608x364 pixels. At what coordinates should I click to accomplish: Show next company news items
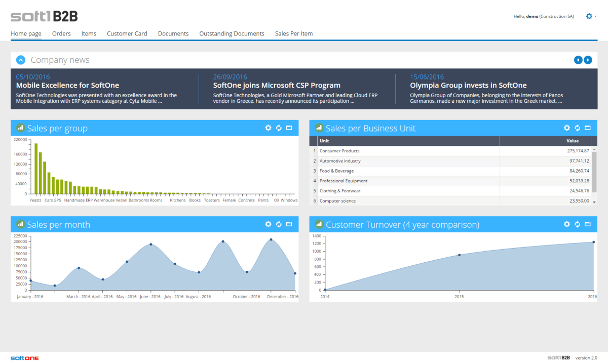pos(588,60)
